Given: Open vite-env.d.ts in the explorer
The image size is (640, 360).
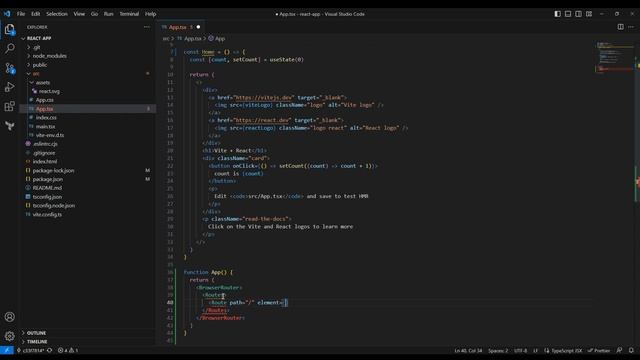Looking at the screenshot, I should 50,135.
